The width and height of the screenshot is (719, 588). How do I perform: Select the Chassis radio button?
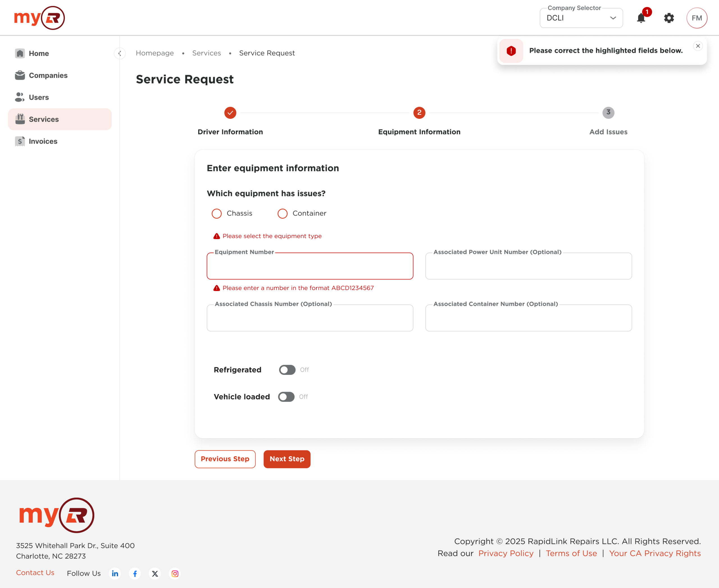(x=217, y=213)
